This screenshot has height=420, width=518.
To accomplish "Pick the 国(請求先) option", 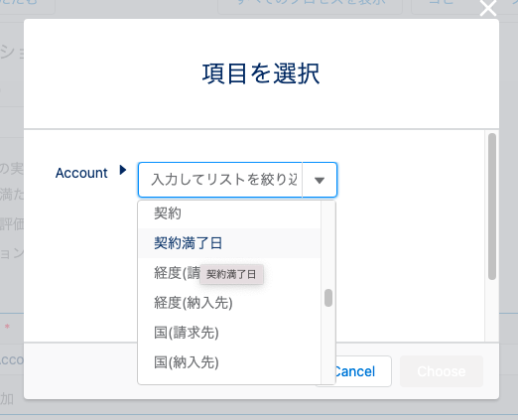I will point(229,333).
